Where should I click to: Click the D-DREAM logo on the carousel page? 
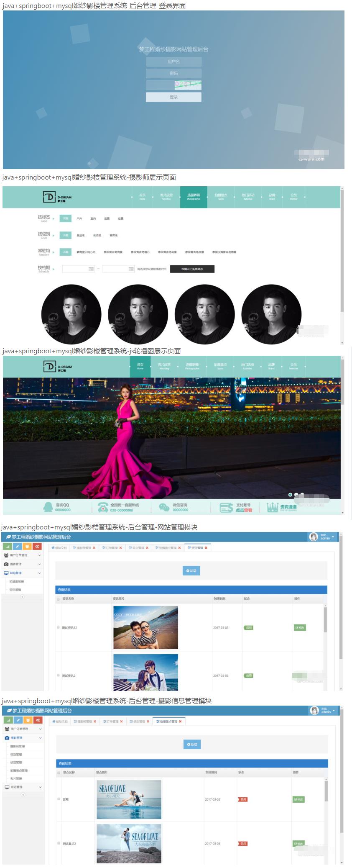click(x=58, y=367)
